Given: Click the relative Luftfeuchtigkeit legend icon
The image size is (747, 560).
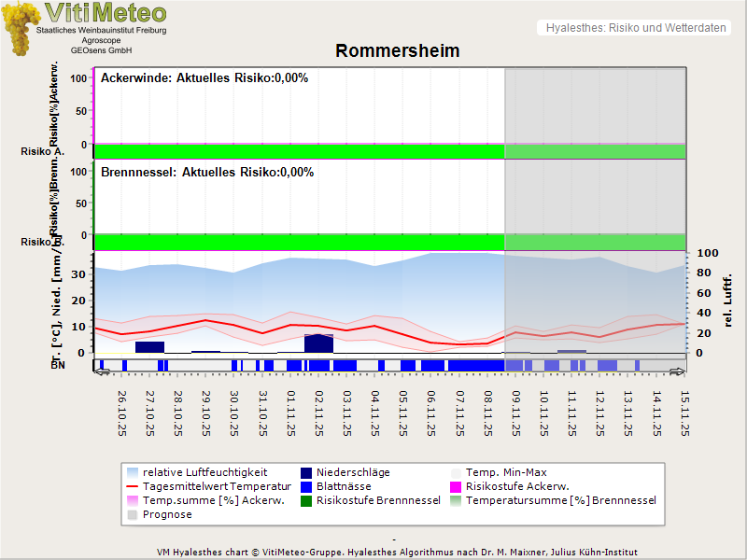Looking at the screenshot, I should pos(133,473).
